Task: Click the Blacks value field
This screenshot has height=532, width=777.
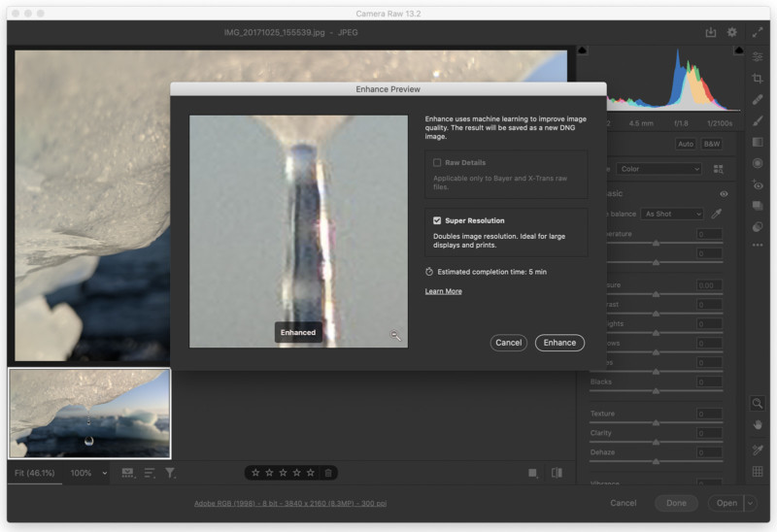Action: (x=709, y=382)
